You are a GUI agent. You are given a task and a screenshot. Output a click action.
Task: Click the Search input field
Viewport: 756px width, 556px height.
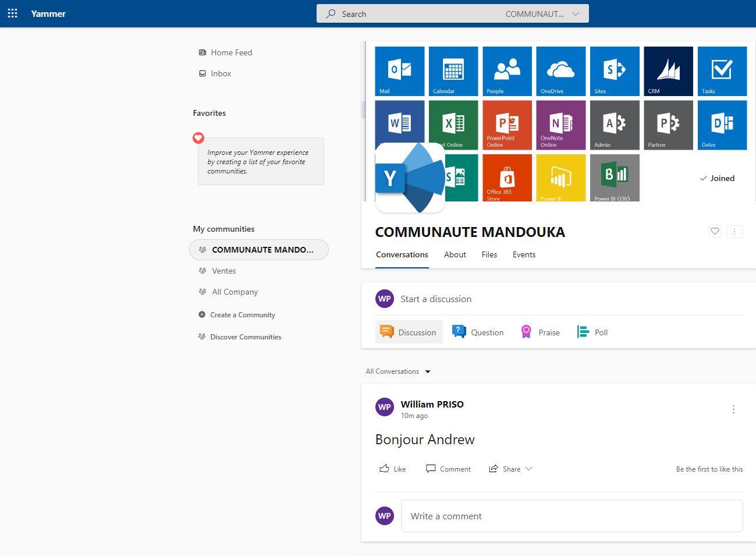click(x=452, y=13)
